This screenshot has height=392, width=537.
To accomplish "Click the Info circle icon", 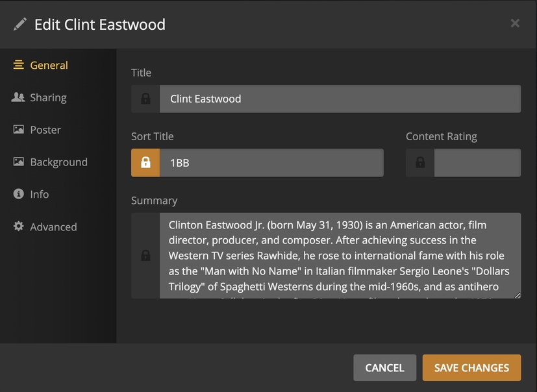I will tap(18, 194).
